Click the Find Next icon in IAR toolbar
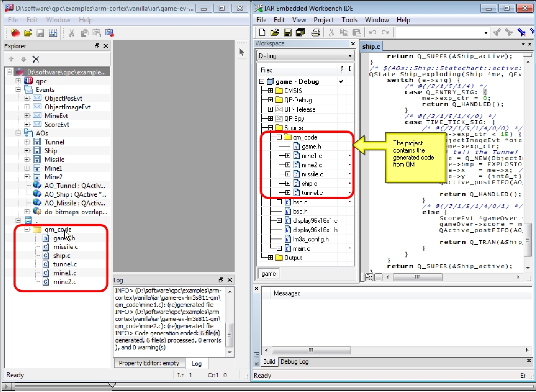This screenshot has height=392, width=536. point(509,32)
